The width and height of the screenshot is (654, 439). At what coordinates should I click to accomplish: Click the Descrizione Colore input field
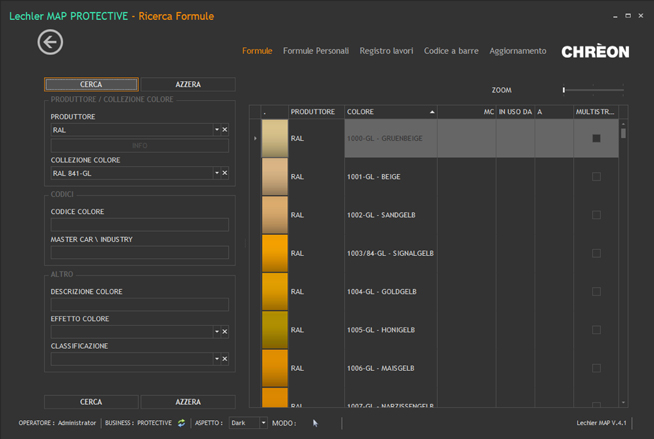140,304
